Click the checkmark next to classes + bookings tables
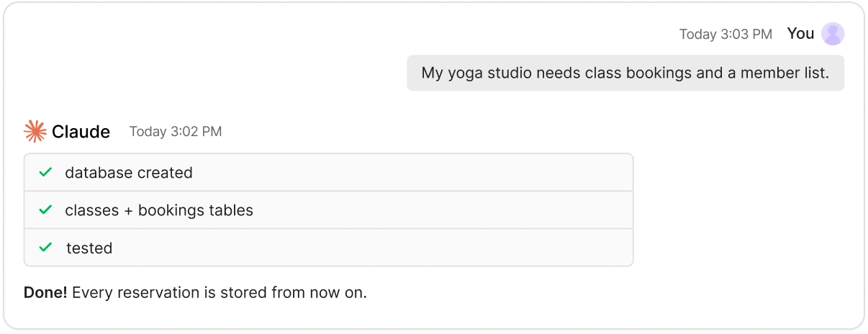This screenshot has height=334, width=868. click(45, 210)
